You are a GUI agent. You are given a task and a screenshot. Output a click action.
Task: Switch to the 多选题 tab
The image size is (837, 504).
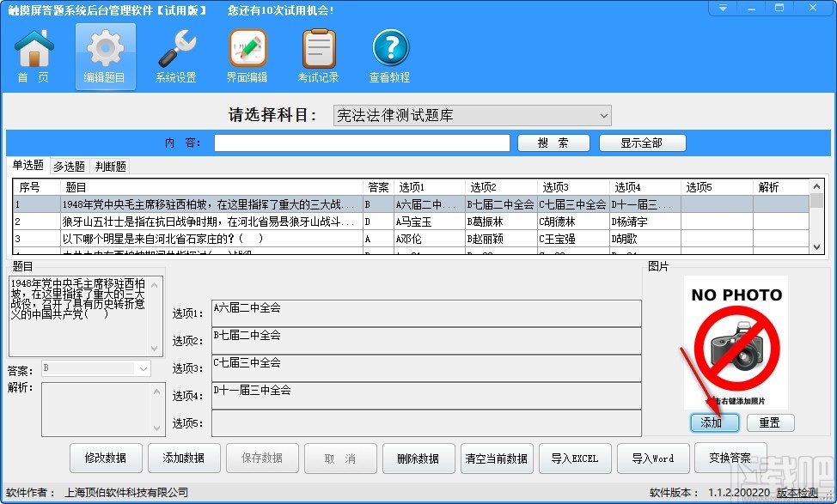pyautogui.click(x=69, y=166)
